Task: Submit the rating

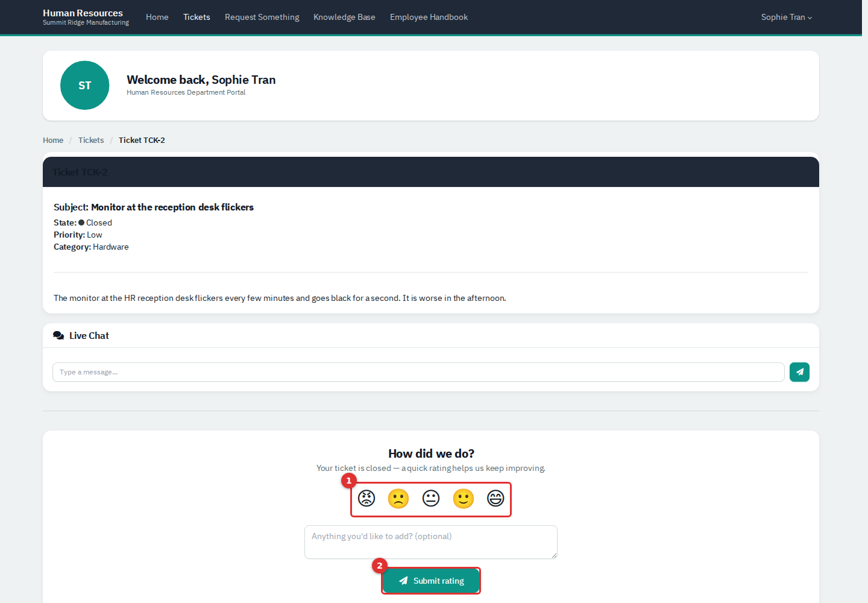Action: click(431, 581)
